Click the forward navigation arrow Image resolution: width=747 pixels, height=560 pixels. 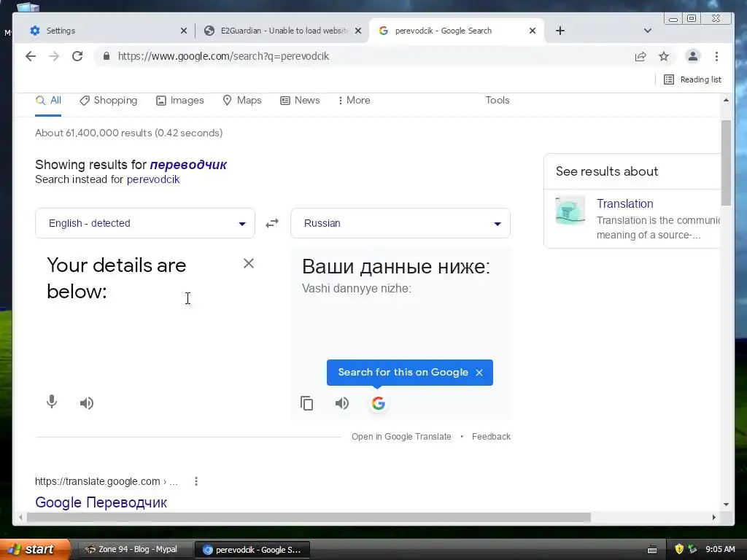(54, 56)
